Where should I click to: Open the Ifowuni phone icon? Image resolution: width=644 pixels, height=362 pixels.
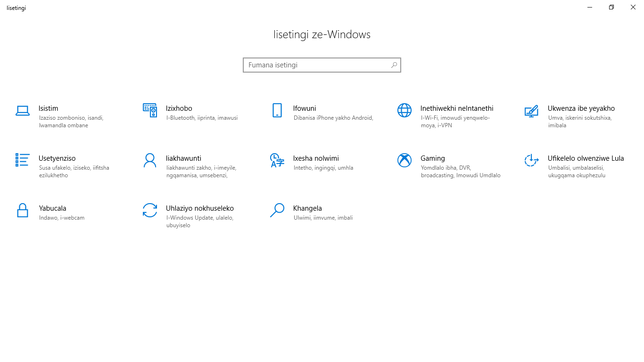click(277, 110)
